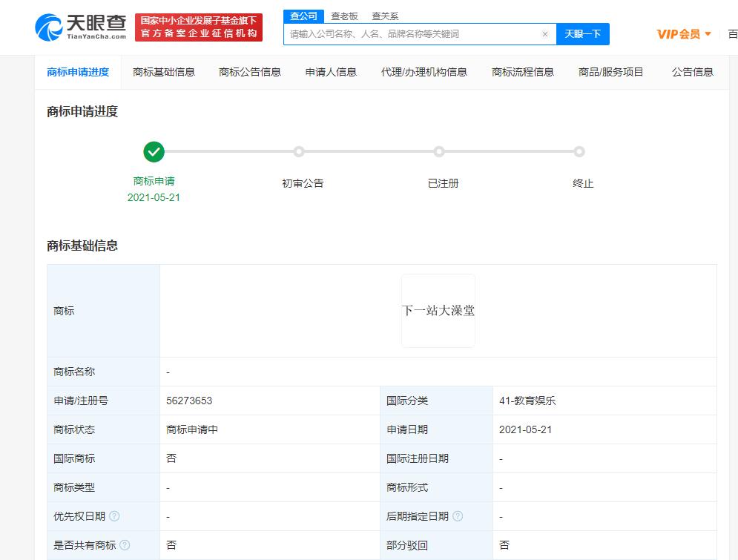Viewport: 738px width, 560px height.
Task: Open the VIP会员 dropdown menu
Action: [684, 34]
